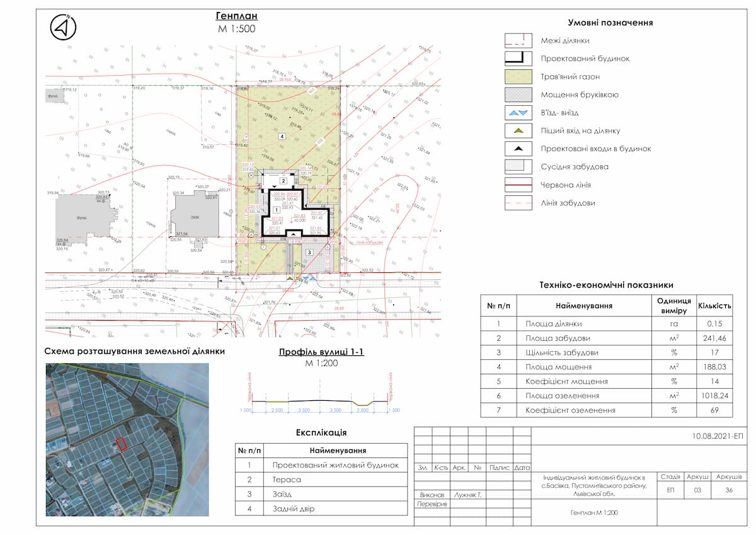Click the Експлікація table heading
The image size is (756, 535).
[321, 433]
